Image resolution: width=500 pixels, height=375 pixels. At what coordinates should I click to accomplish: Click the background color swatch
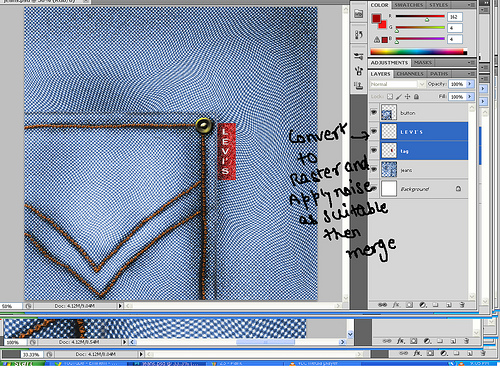[x=383, y=25]
